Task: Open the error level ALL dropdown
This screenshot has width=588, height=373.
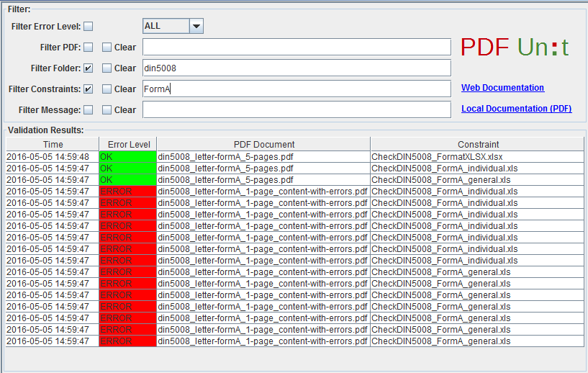Action: pos(196,26)
